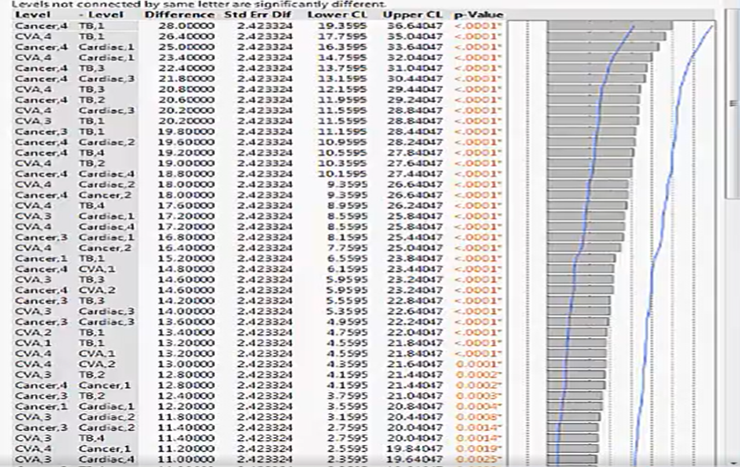Select the difference value 12.20000
Viewport: 740px width, 467px height.
[188, 406]
